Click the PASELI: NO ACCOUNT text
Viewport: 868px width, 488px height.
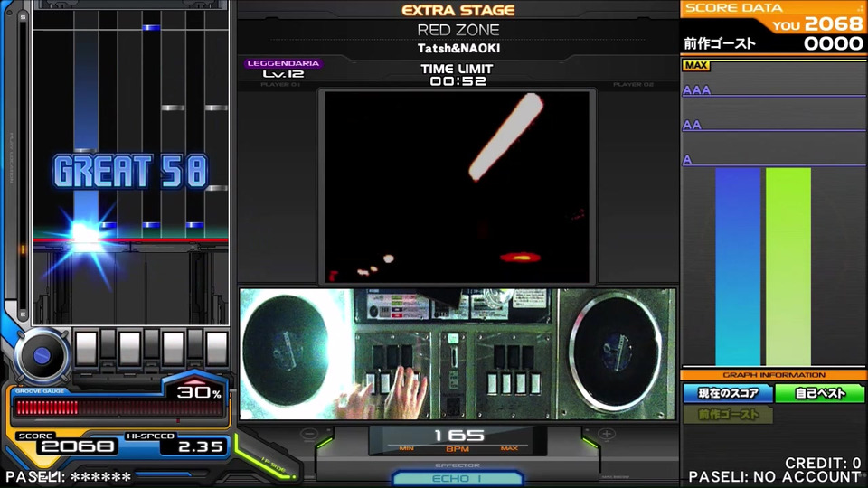click(x=775, y=477)
